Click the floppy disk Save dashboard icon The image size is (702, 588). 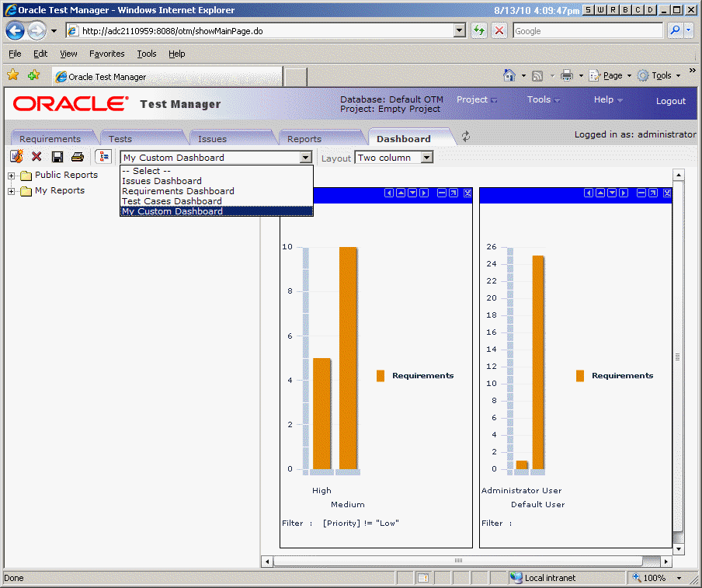click(57, 157)
